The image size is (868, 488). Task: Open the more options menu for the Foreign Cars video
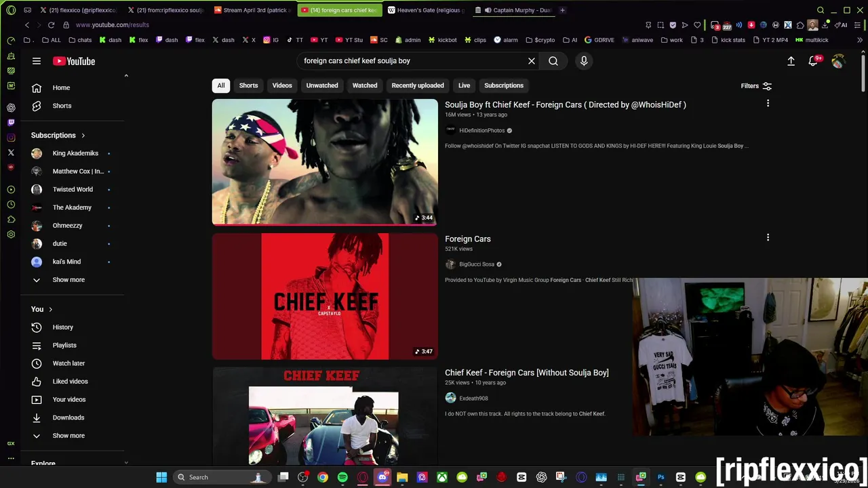click(768, 238)
